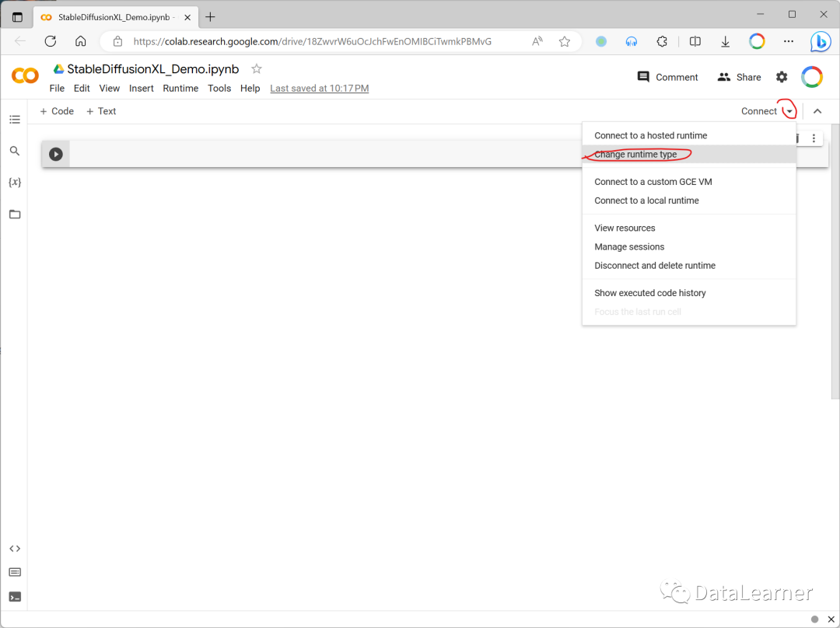Screen dimensions: 840x628
Task: Open the Help menu
Action: pos(250,89)
